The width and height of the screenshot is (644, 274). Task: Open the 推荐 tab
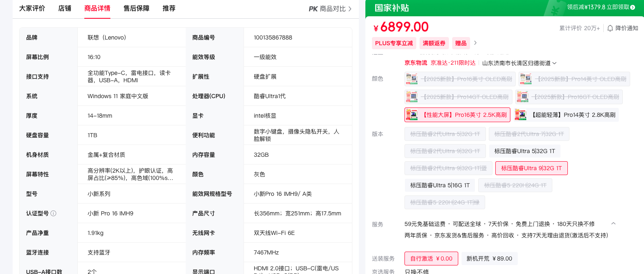[169, 8]
